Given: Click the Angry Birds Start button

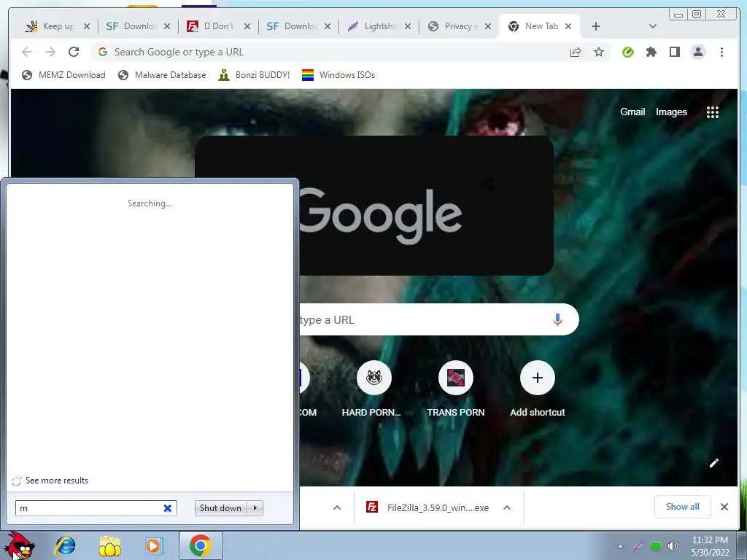Looking at the screenshot, I should click(x=19, y=545).
